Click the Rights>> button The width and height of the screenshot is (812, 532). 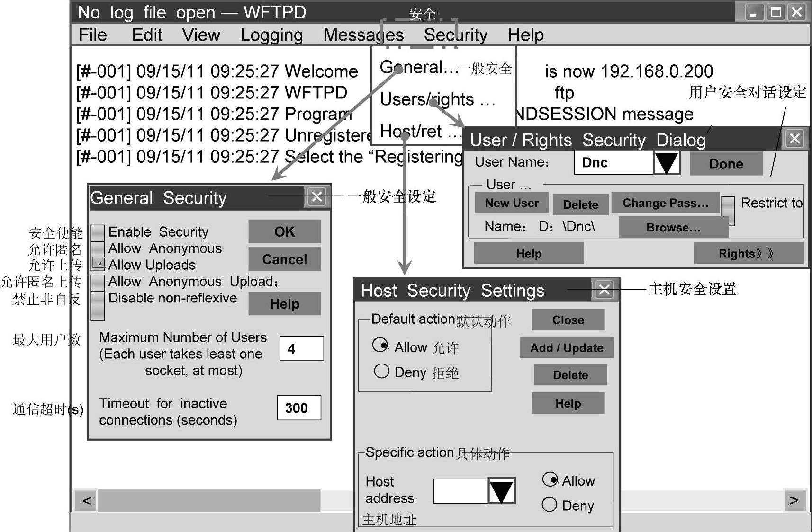click(x=749, y=254)
